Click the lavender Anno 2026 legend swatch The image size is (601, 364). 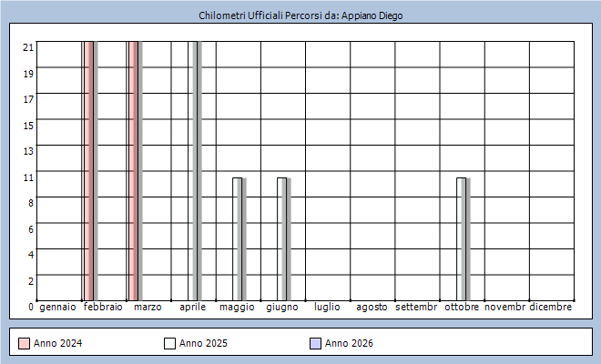coord(315,343)
